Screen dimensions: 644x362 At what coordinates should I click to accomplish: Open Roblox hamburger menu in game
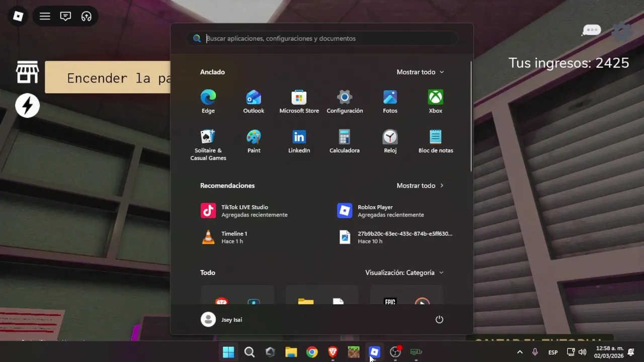pyautogui.click(x=45, y=16)
